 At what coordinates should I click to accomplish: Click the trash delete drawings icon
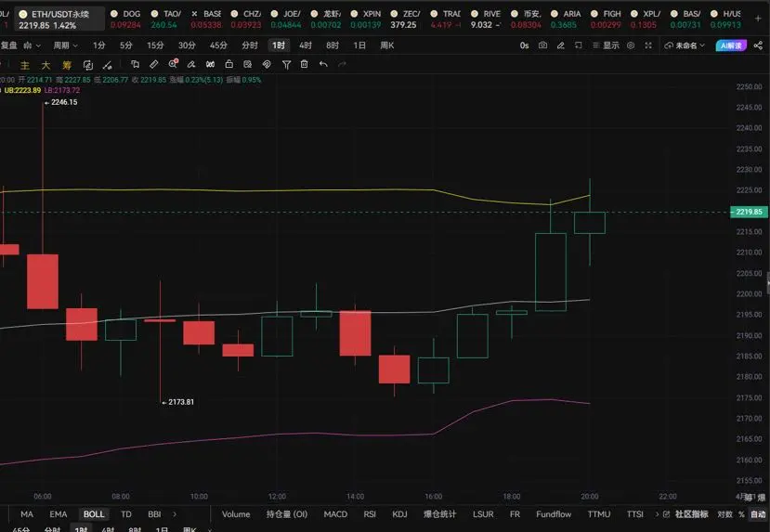pos(305,64)
